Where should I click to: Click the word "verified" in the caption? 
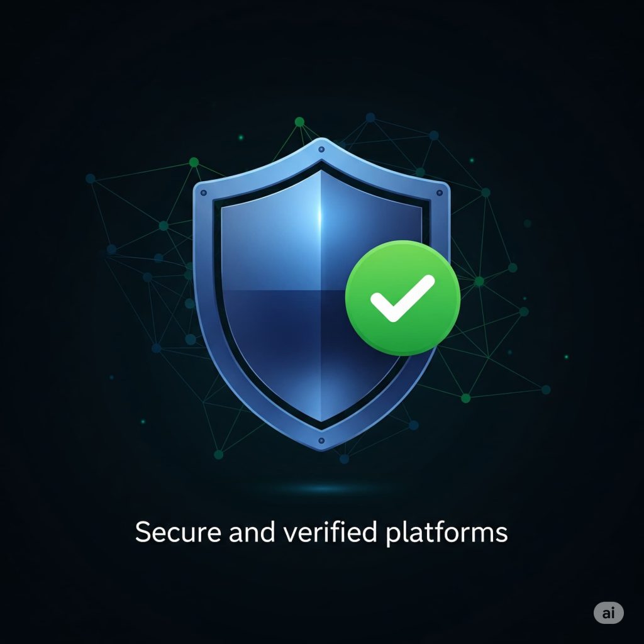330,532
